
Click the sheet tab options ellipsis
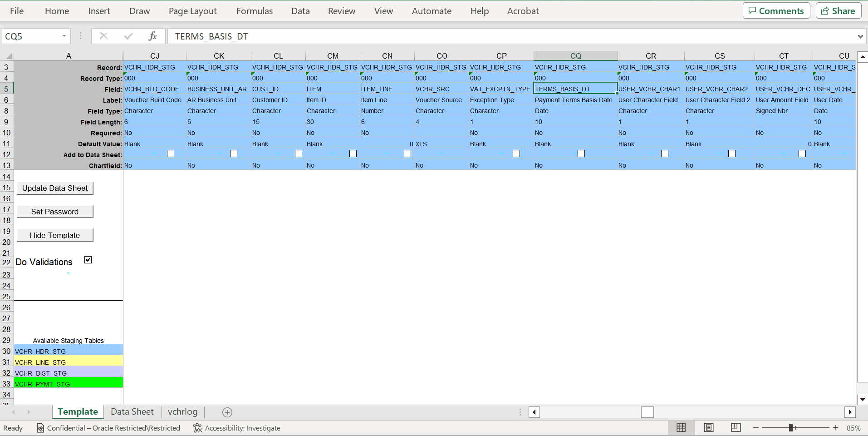[x=519, y=412]
